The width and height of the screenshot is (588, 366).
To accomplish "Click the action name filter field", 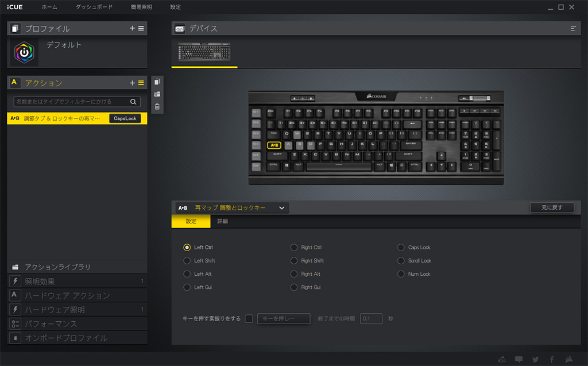I will coord(77,102).
